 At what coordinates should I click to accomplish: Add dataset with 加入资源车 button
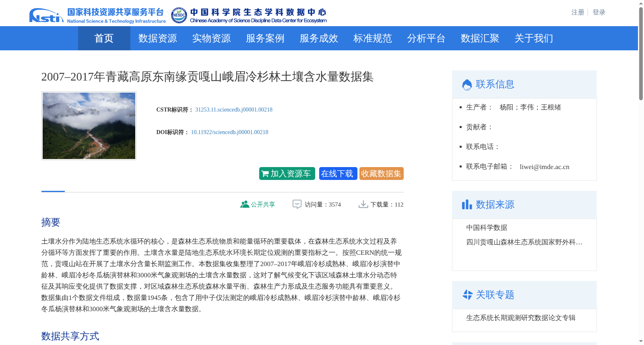pyautogui.click(x=287, y=174)
